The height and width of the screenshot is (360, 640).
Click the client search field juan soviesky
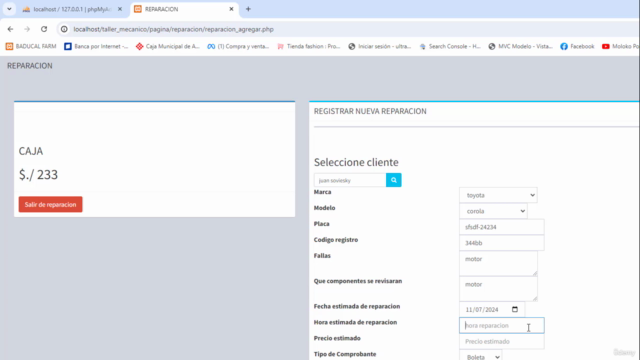(x=350, y=180)
